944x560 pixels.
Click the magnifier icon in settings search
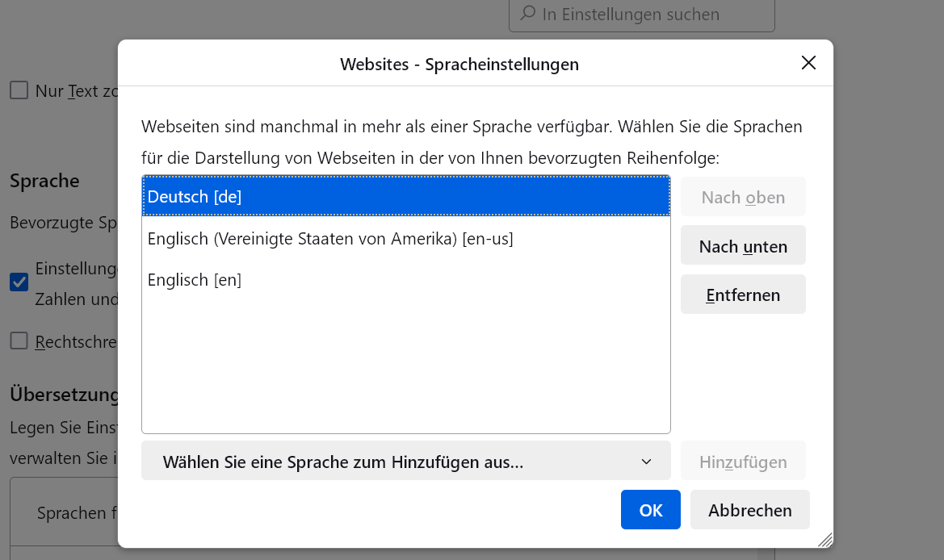point(527,14)
